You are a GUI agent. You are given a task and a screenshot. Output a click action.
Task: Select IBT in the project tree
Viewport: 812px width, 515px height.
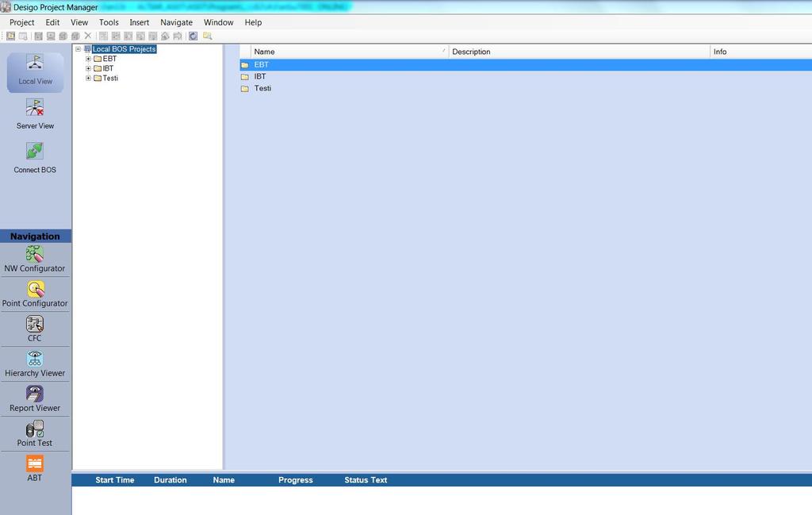(x=108, y=68)
